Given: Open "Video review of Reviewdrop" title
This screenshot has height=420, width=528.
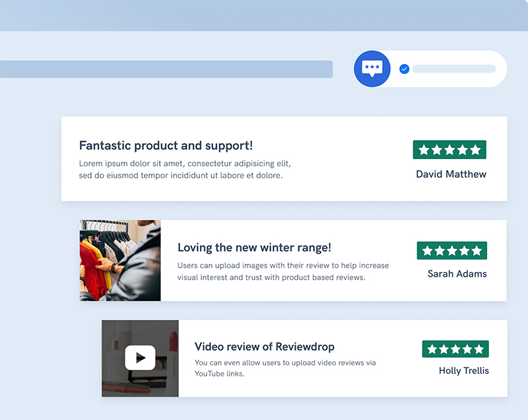Looking at the screenshot, I should [264, 347].
